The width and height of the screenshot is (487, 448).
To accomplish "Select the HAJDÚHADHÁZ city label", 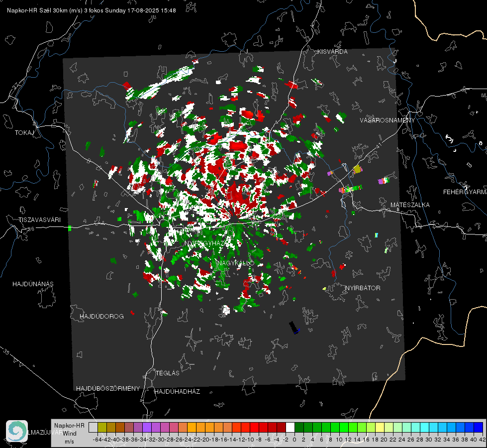I will [177, 392].
